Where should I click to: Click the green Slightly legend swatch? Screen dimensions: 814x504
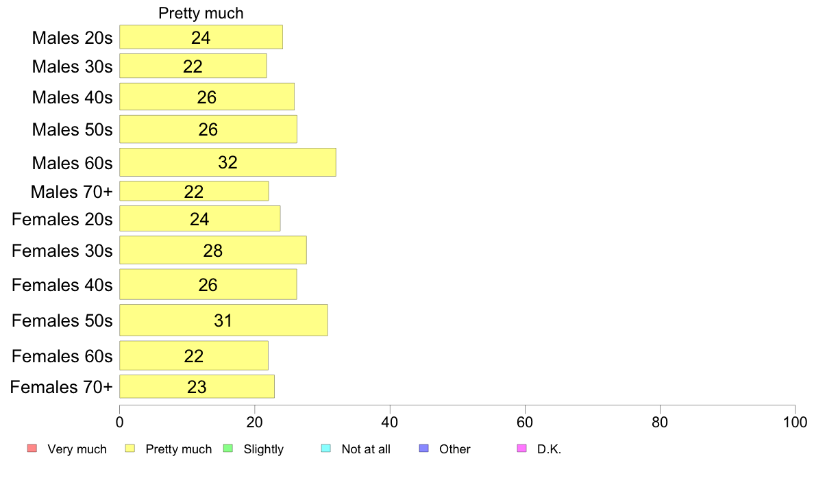pos(228,449)
